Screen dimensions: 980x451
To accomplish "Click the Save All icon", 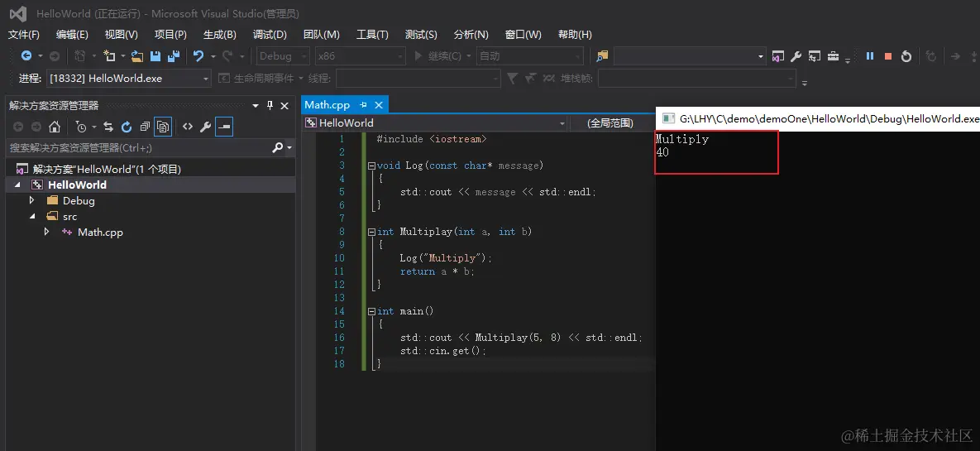I will point(173,55).
